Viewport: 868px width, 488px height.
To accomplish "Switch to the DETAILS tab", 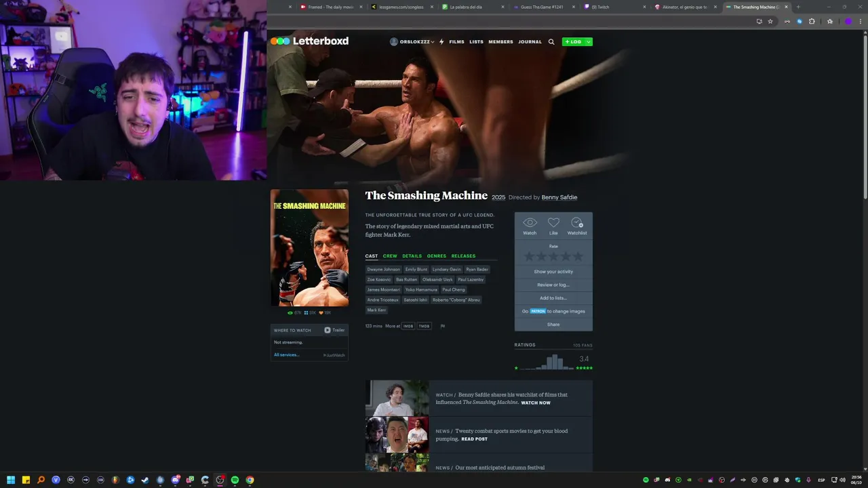I will click(x=412, y=256).
